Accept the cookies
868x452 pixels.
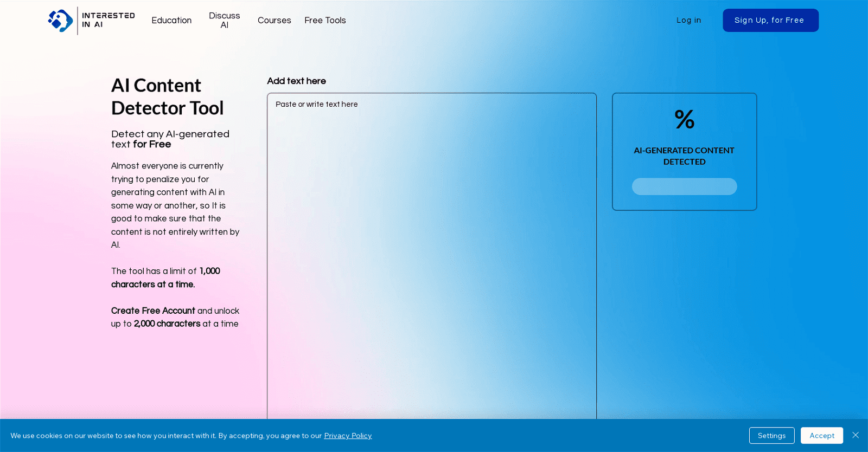click(821, 436)
